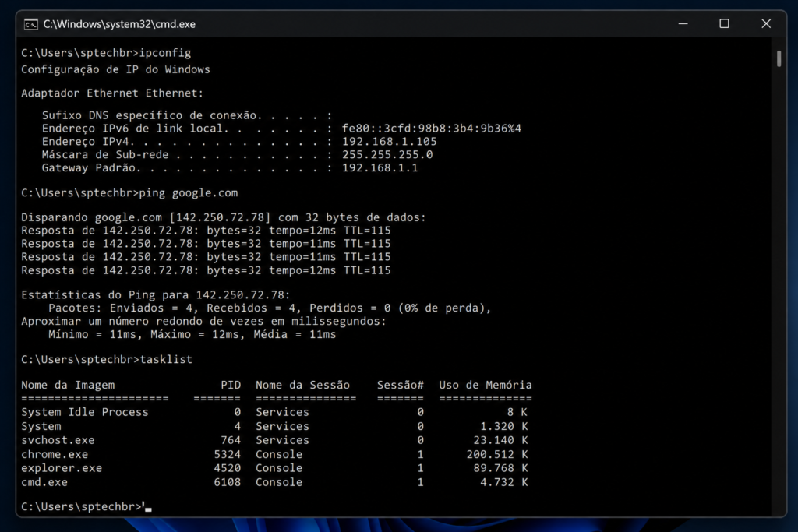Image resolution: width=798 pixels, height=532 pixels.
Task: Click memory value 89.768 K
Action: [x=500, y=468]
